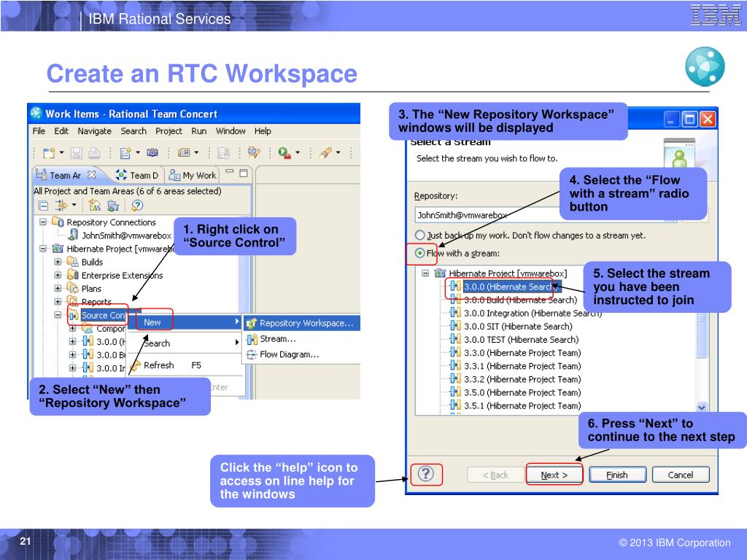Screen dimensions: 747x560
Task: Click the Cancel button
Action: click(x=681, y=475)
